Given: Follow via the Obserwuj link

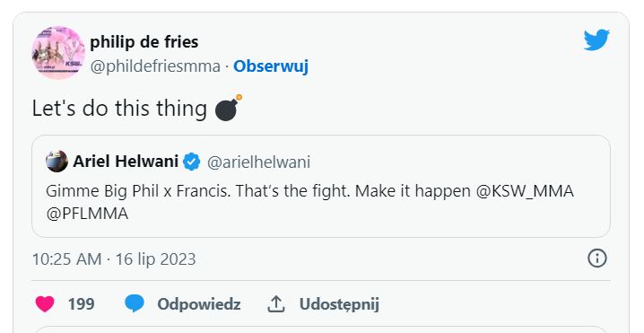Looking at the screenshot, I should pos(271,66).
